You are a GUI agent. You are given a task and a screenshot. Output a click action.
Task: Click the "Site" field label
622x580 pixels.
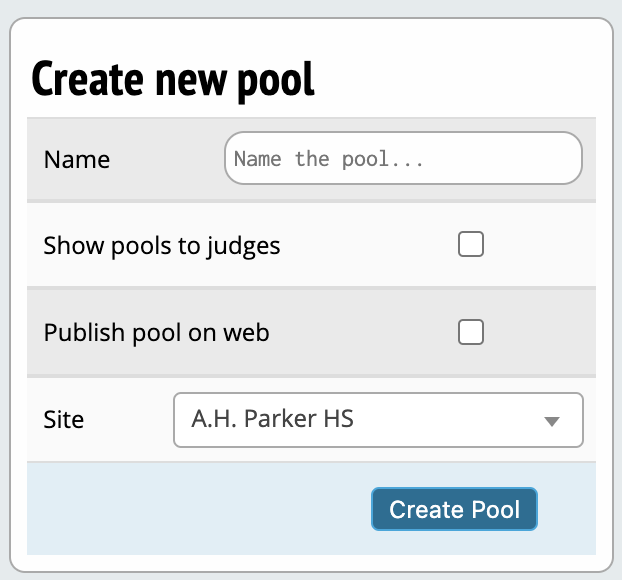64,419
